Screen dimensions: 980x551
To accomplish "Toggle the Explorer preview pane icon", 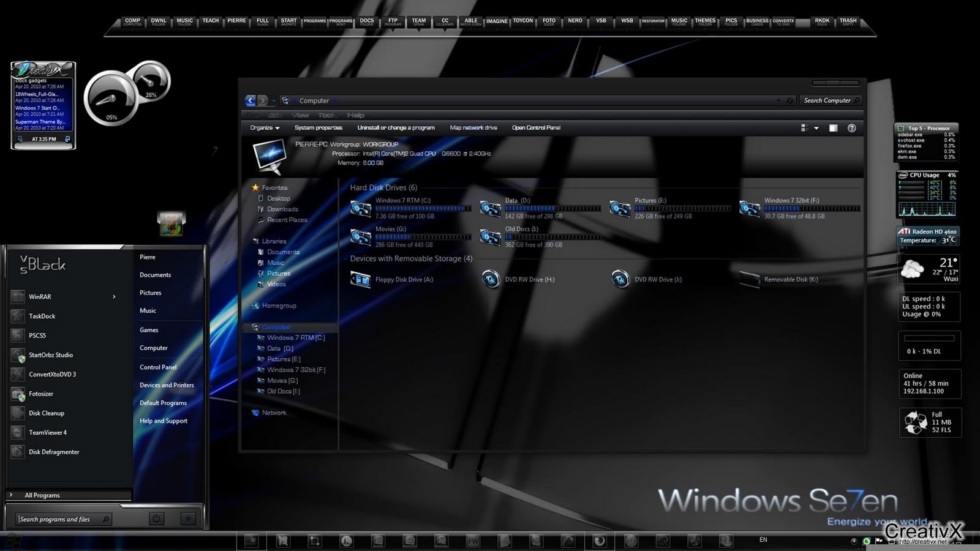I will point(833,128).
